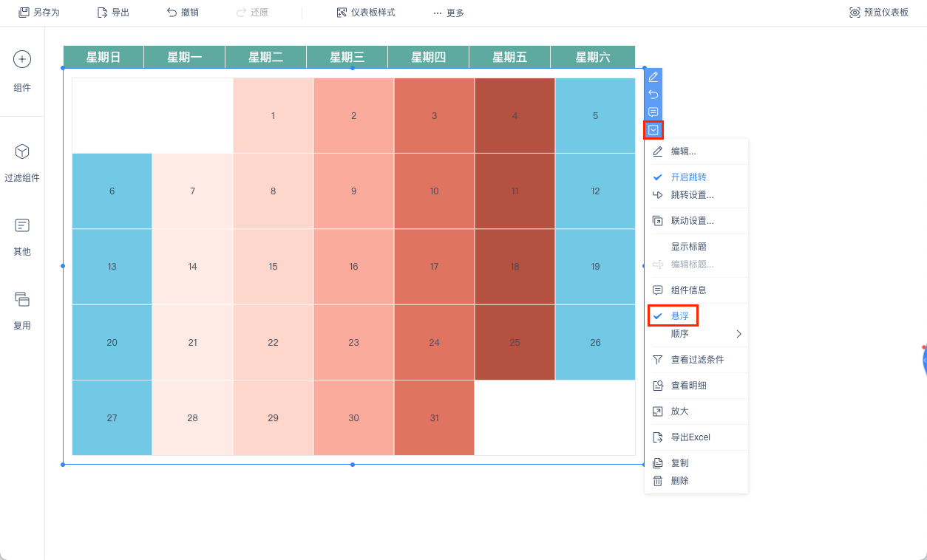
Task: Select 联动设置 from the context menu
Action: click(692, 221)
